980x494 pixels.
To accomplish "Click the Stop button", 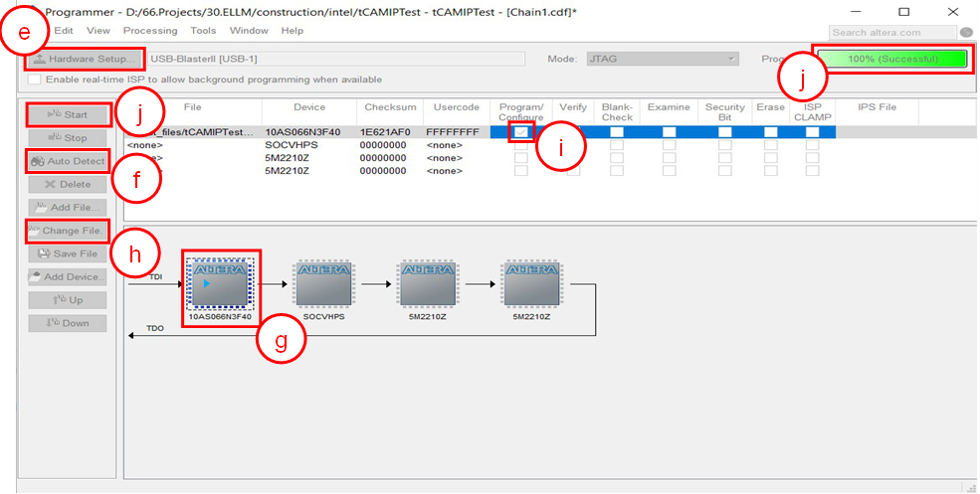I will pos(68,138).
